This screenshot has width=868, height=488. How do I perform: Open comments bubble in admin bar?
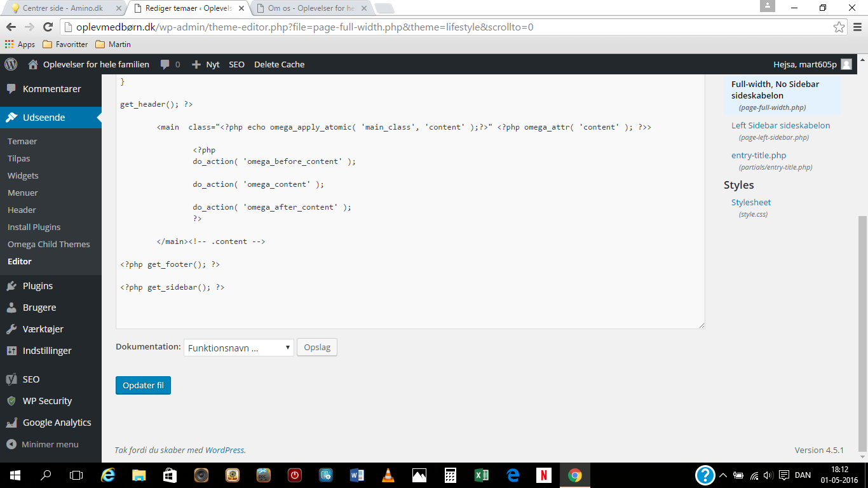pos(170,64)
